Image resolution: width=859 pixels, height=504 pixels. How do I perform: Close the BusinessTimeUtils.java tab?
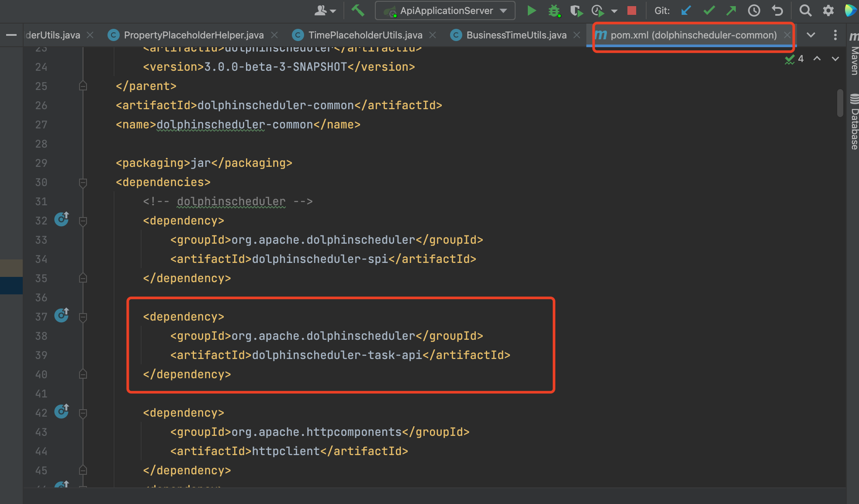577,35
